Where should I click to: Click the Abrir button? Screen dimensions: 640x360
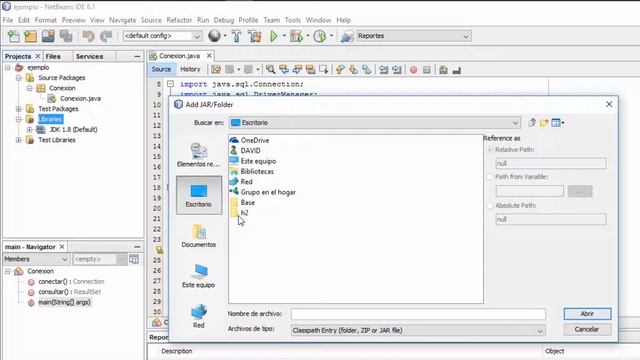click(x=587, y=313)
